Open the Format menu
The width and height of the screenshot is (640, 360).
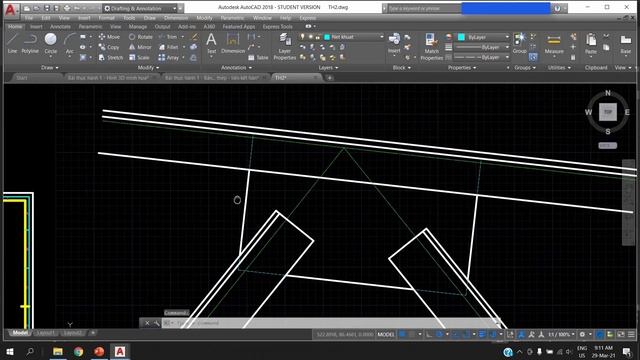tap(106, 18)
